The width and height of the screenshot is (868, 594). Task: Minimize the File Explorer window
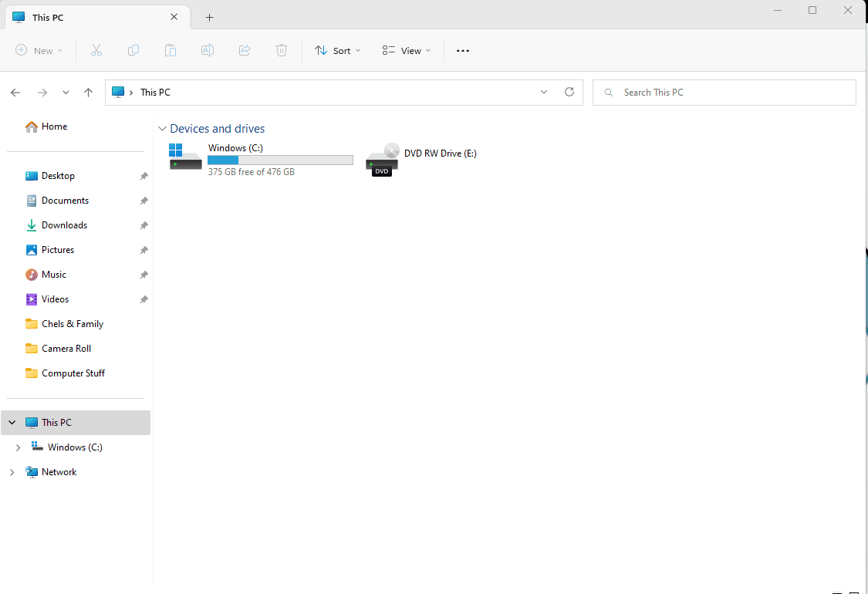[778, 10]
